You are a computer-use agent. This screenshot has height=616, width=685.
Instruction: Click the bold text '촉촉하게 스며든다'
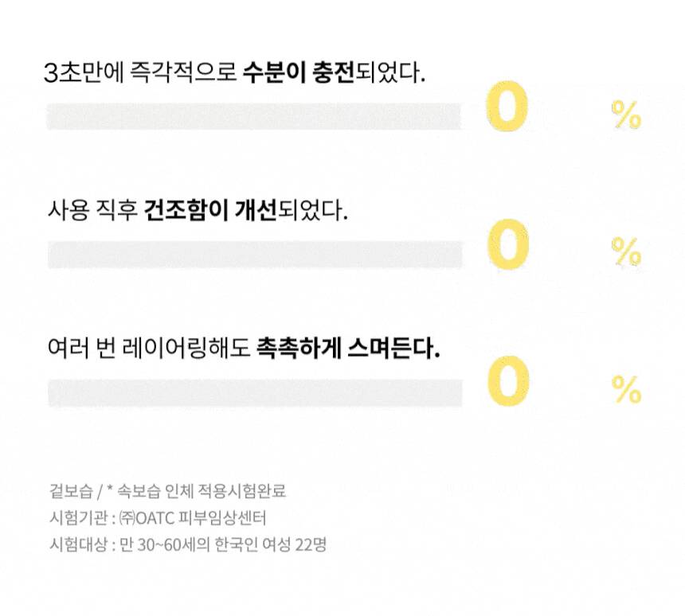pyautogui.click(x=348, y=349)
